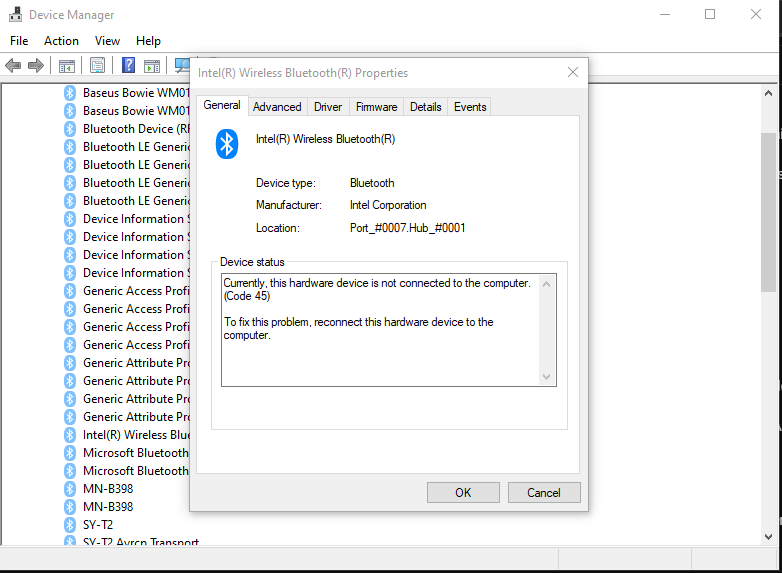Maximize the Device Manager window
This screenshot has width=782, height=573.
point(710,14)
